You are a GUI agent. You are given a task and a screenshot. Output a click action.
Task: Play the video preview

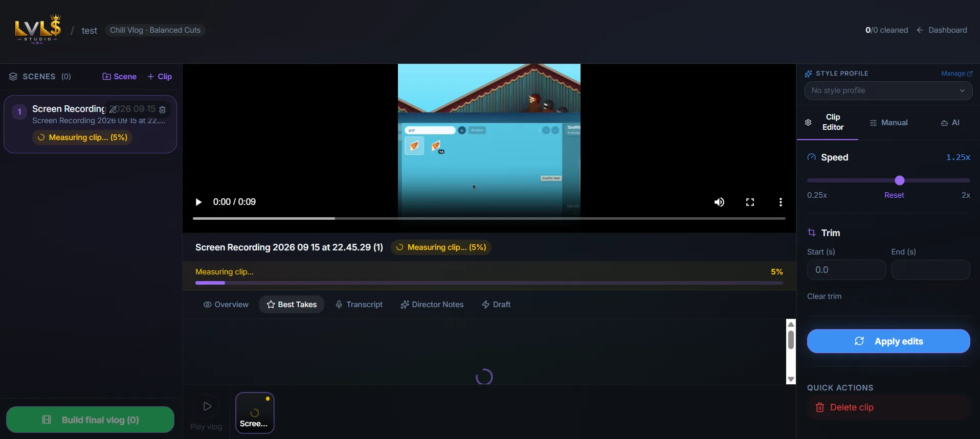(x=198, y=202)
